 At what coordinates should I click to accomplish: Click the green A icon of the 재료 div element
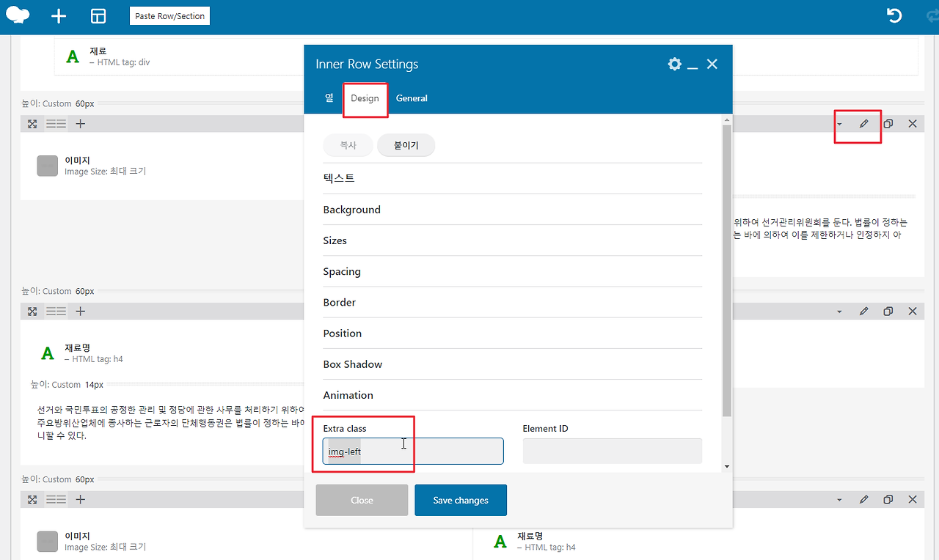tap(73, 56)
